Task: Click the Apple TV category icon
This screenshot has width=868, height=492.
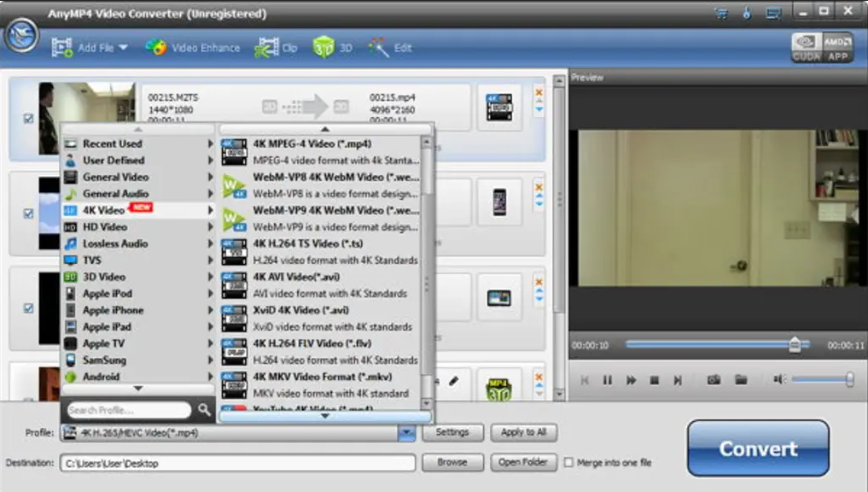Action: [x=70, y=343]
